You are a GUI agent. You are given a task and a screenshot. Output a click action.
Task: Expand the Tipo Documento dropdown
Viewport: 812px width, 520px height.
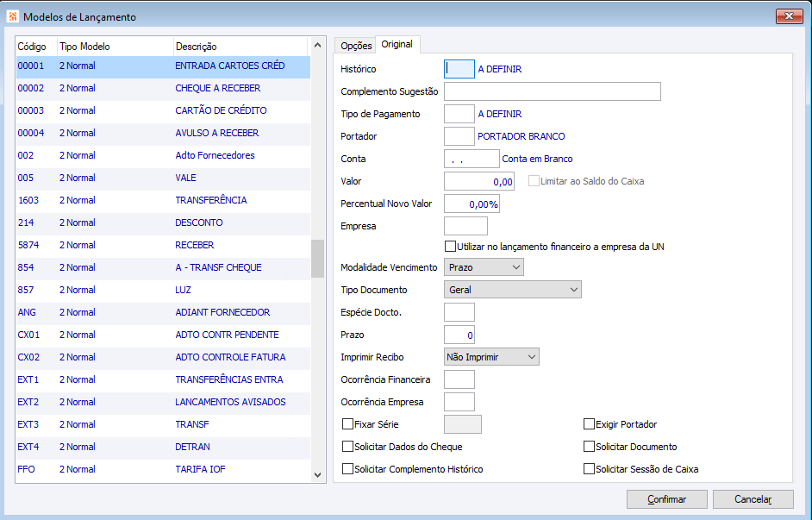512,290
